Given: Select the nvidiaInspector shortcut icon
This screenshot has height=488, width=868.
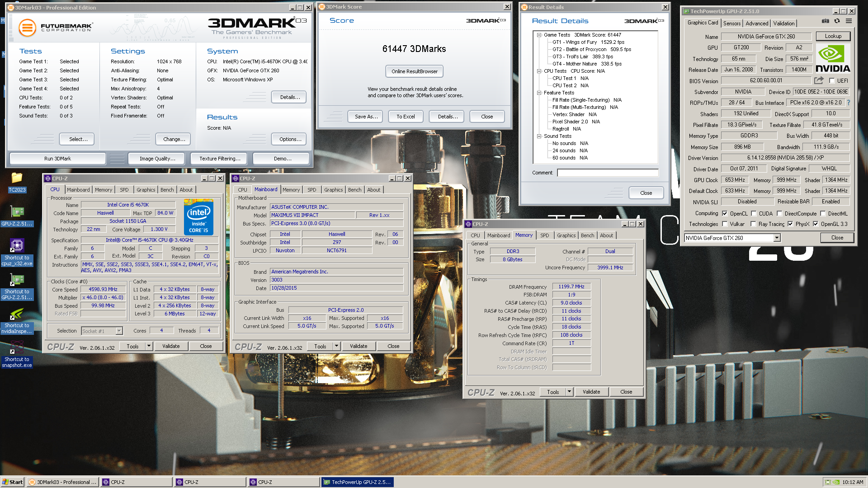Looking at the screenshot, I should point(17,320).
